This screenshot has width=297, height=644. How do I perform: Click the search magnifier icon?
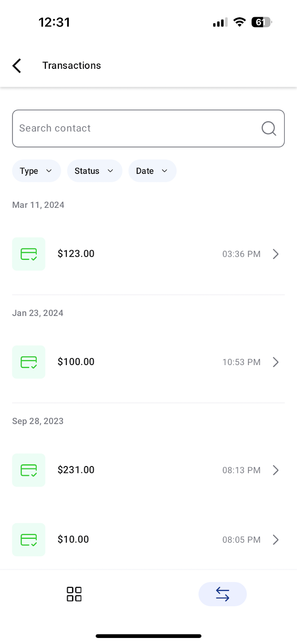[268, 128]
